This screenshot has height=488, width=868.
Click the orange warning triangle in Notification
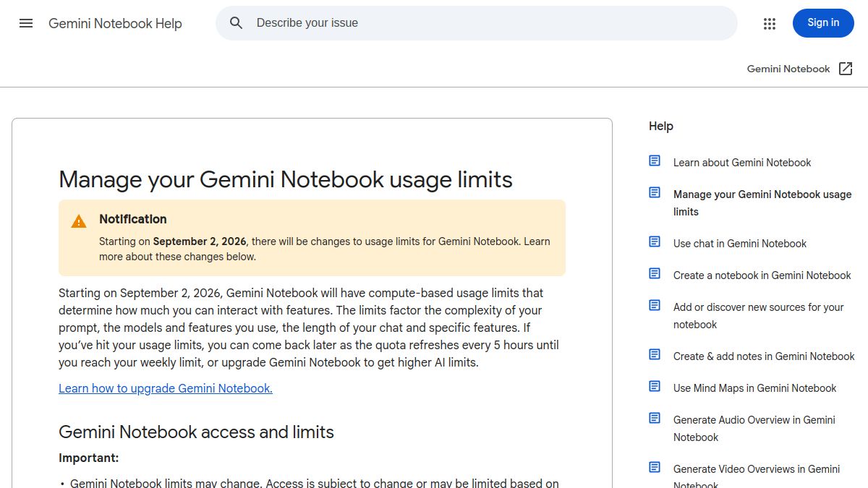79,221
